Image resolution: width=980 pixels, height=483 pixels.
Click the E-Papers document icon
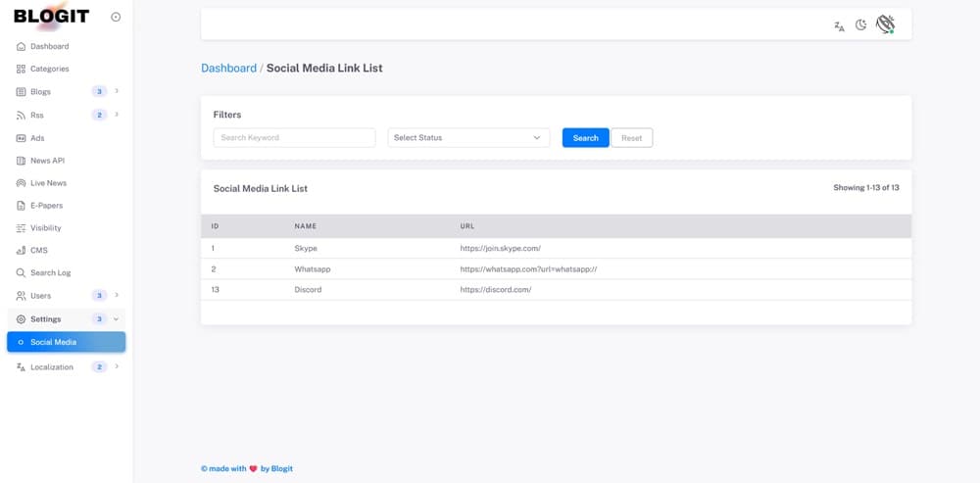pos(21,206)
